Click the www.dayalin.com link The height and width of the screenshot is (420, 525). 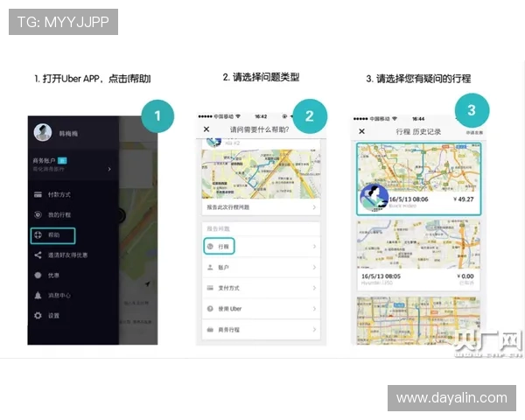click(451, 398)
